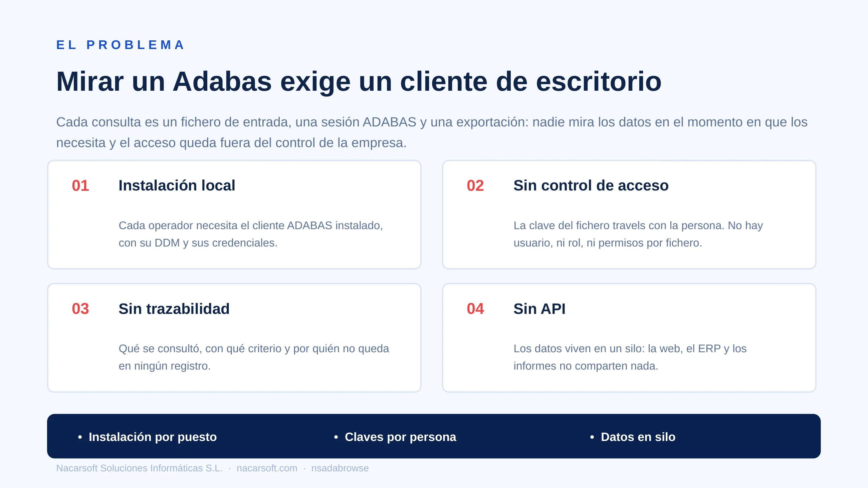Open the nacarsoft.com footer link
The width and height of the screenshot is (868, 488).
point(267,468)
